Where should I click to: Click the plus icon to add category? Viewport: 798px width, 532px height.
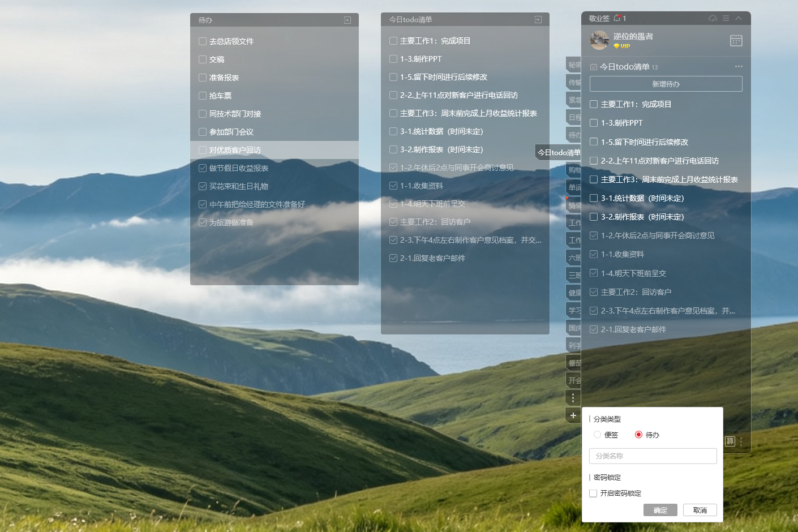point(573,415)
